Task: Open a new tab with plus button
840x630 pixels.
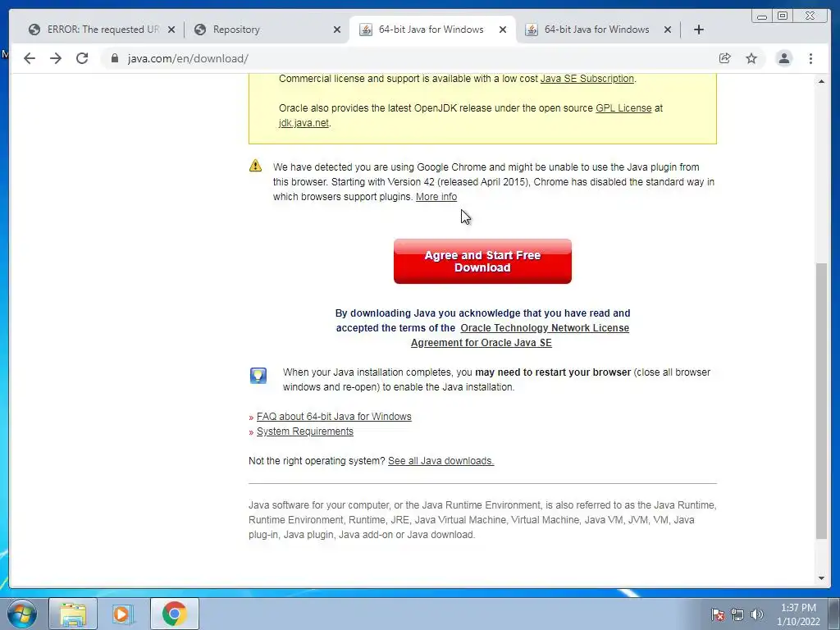Action: point(699,30)
